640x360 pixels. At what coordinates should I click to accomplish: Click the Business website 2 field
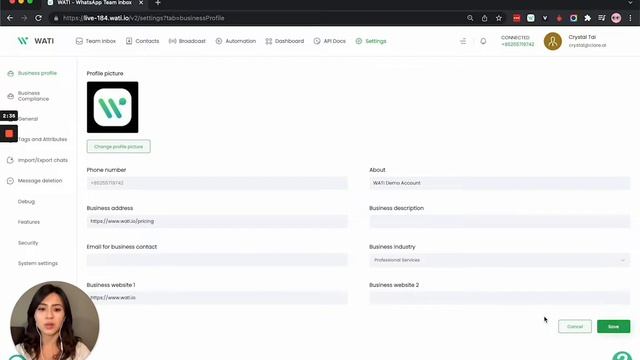pyautogui.click(x=500, y=298)
